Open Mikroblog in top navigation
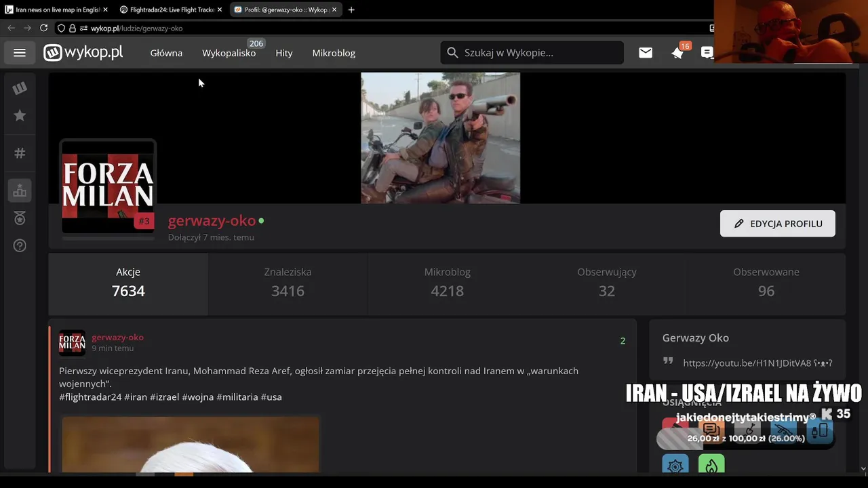868x488 pixels. [x=334, y=53]
